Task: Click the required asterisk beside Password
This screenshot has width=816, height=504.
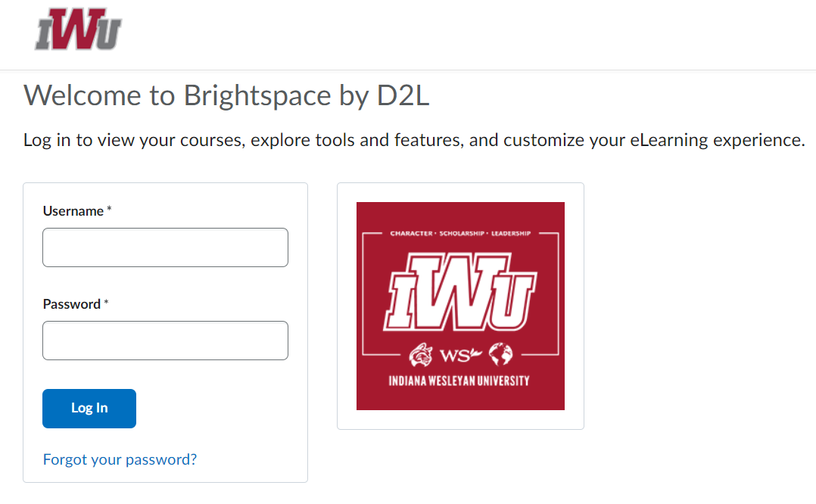Action: [x=107, y=303]
